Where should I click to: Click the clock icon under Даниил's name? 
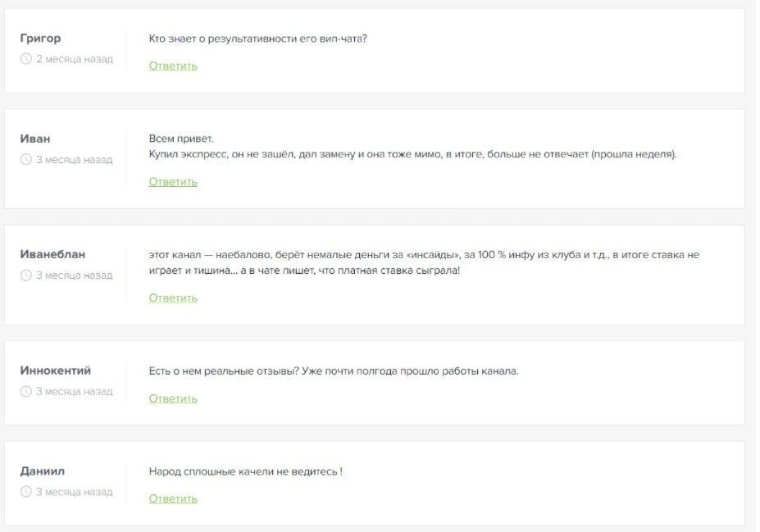point(25,492)
